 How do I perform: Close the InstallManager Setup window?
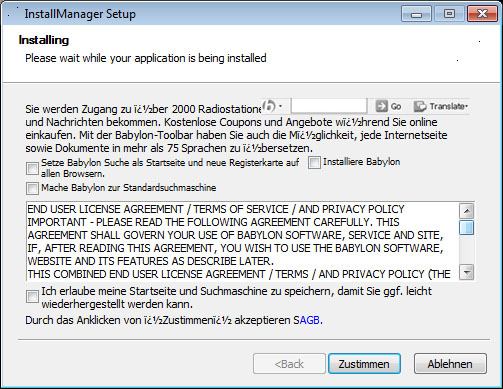pyautogui.click(x=482, y=14)
